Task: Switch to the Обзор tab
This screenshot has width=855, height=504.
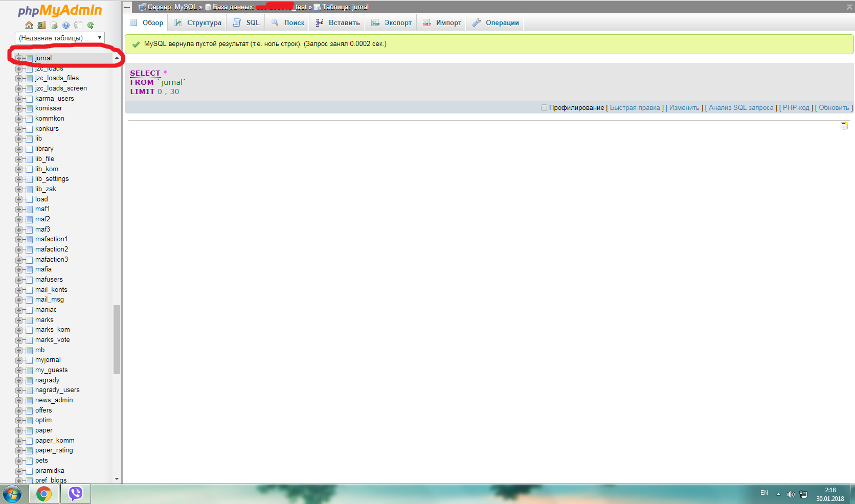Action: tap(146, 22)
